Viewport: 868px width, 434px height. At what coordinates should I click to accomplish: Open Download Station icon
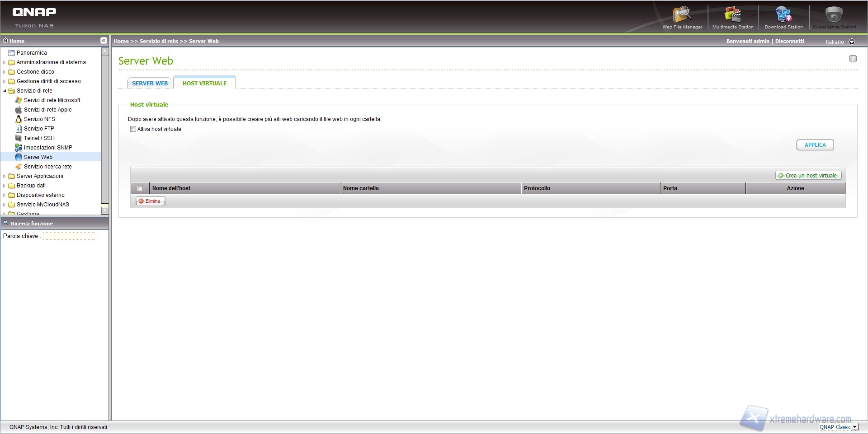click(x=783, y=16)
